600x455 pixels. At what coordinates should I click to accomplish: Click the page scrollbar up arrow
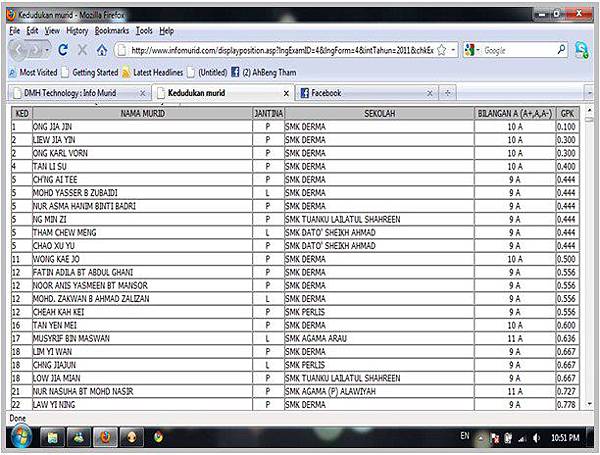589,111
